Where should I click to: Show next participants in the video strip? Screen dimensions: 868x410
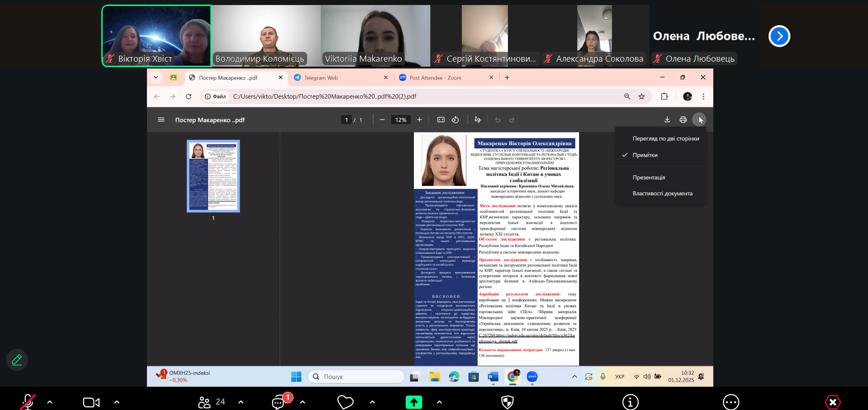coord(779,36)
